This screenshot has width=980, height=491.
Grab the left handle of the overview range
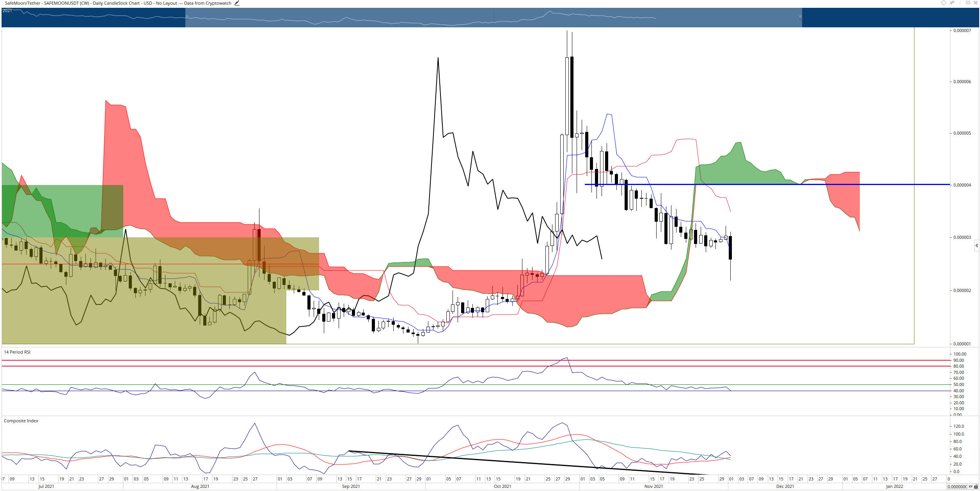tap(187, 17)
